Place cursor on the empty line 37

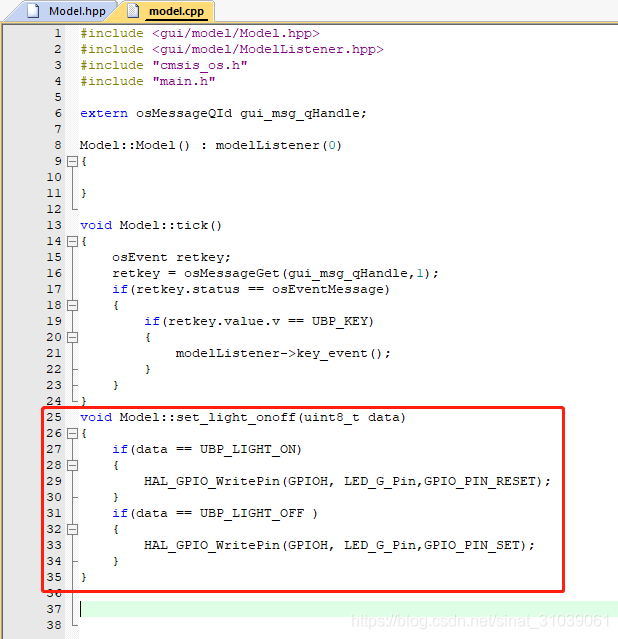[x=349, y=609]
